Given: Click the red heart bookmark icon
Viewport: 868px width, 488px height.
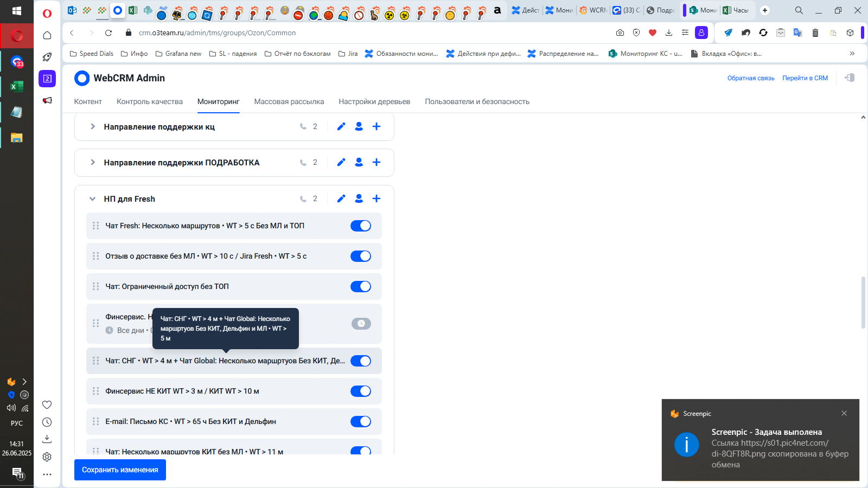Looking at the screenshot, I should click(653, 33).
